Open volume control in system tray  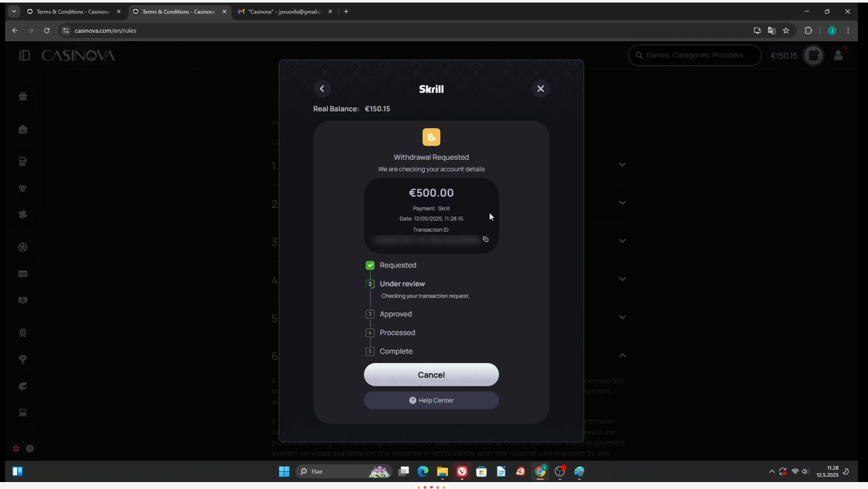805,471
